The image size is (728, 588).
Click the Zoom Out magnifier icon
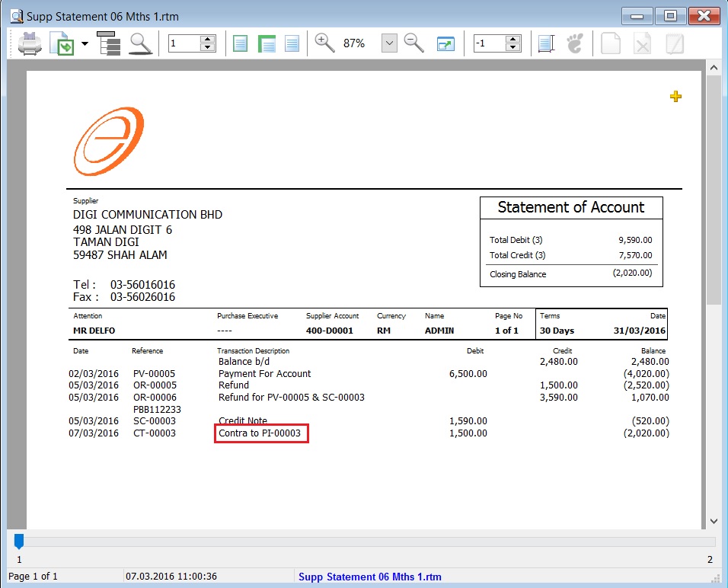coord(414,43)
